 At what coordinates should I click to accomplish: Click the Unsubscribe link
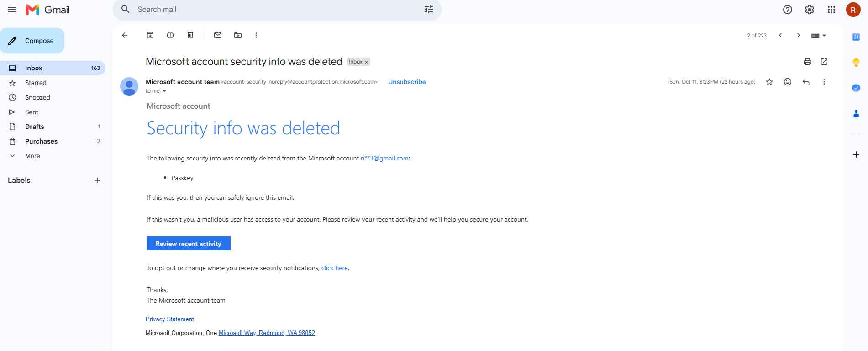click(x=407, y=82)
